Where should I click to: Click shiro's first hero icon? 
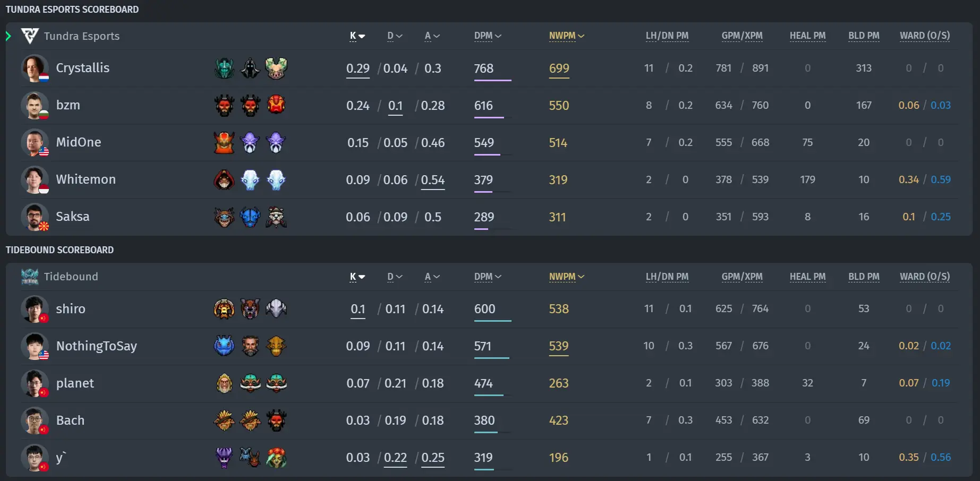pyautogui.click(x=224, y=308)
